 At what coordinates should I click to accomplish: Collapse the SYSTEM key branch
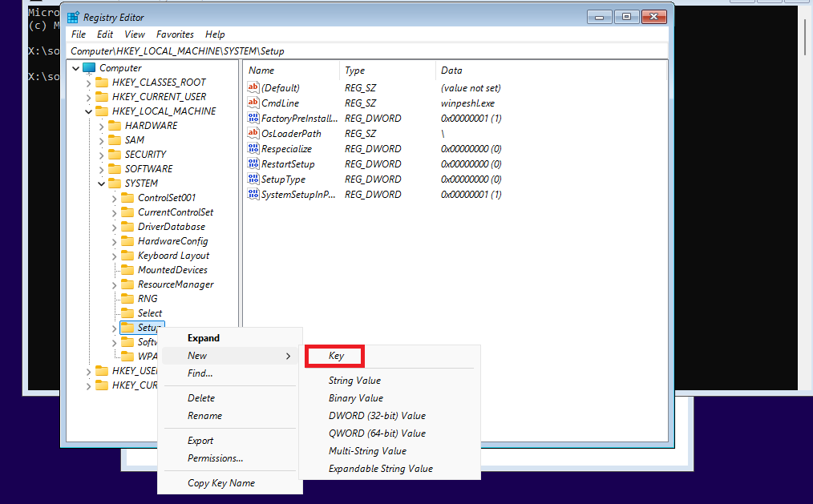pyautogui.click(x=102, y=183)
